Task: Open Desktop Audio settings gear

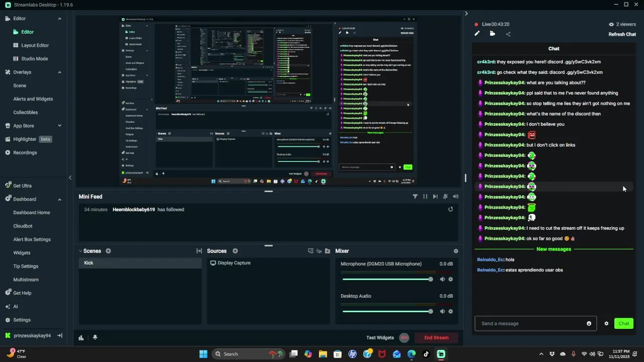Action: point(450,311)
